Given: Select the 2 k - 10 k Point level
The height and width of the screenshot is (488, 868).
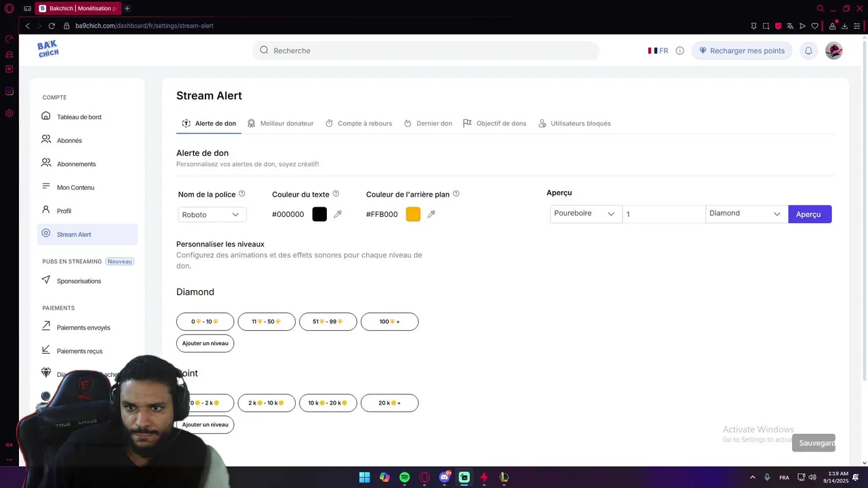Looking at the screenshot, I should pyautogui.click(x=267, y=403).
